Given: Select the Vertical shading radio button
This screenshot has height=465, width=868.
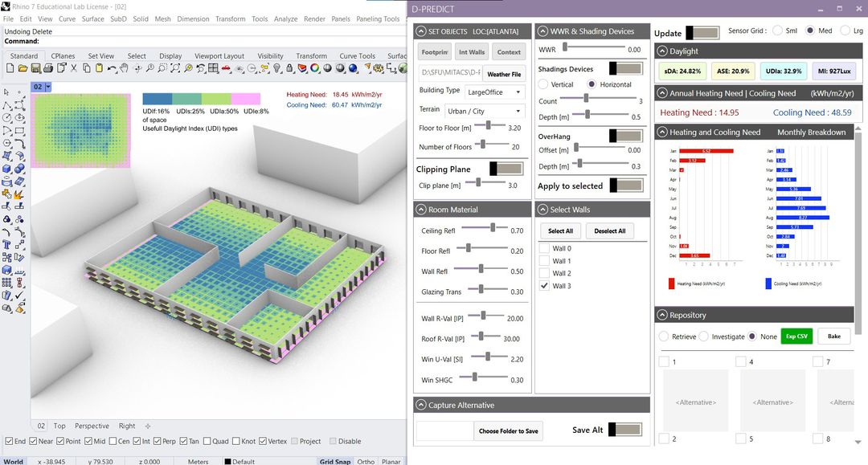Looking at the screenshot, I should (543, 84).
